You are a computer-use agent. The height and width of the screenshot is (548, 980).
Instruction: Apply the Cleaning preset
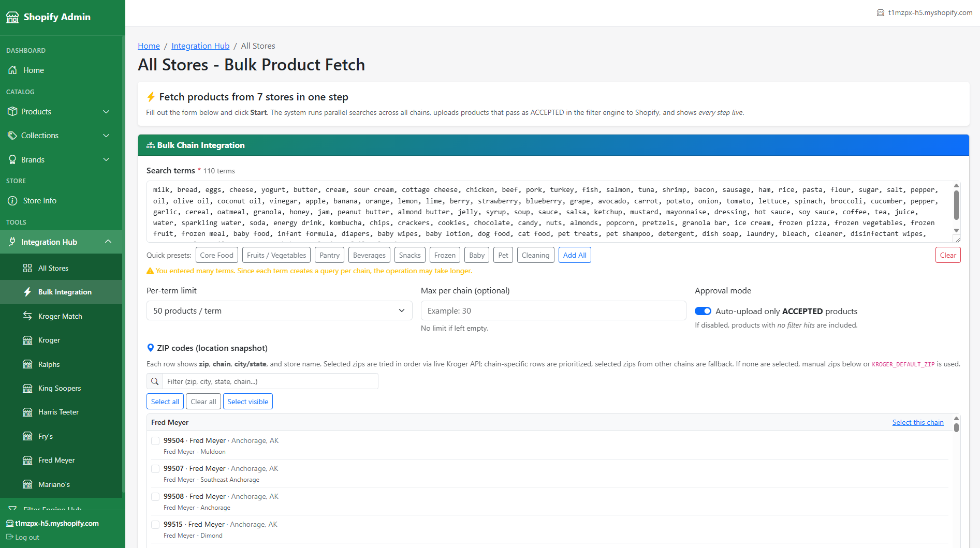pos(535,255)
